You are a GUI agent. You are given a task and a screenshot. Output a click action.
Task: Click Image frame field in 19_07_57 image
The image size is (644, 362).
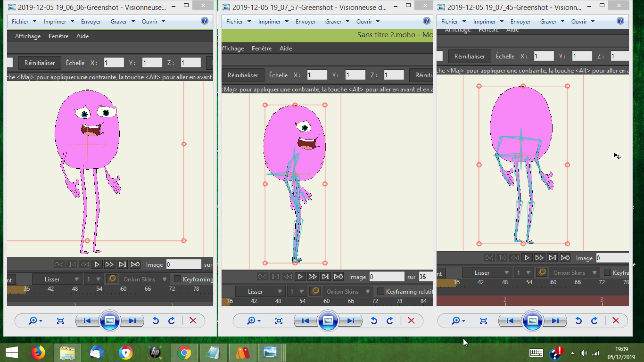tap(387, 277)
